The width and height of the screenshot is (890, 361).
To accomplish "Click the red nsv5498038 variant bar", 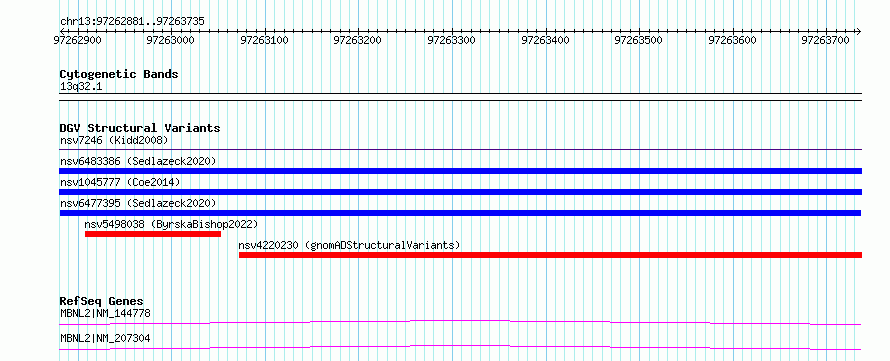I will coord(153,234).
